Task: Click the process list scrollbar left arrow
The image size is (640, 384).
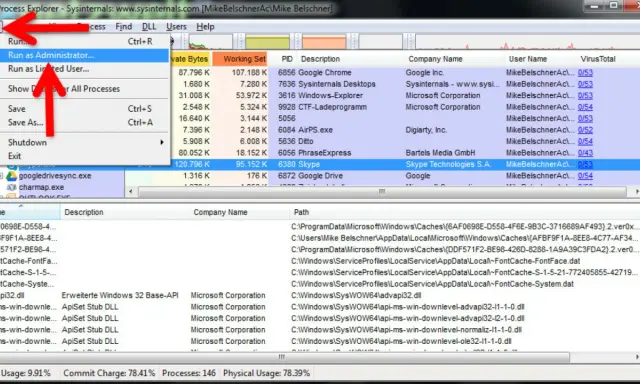Action: 131,191
